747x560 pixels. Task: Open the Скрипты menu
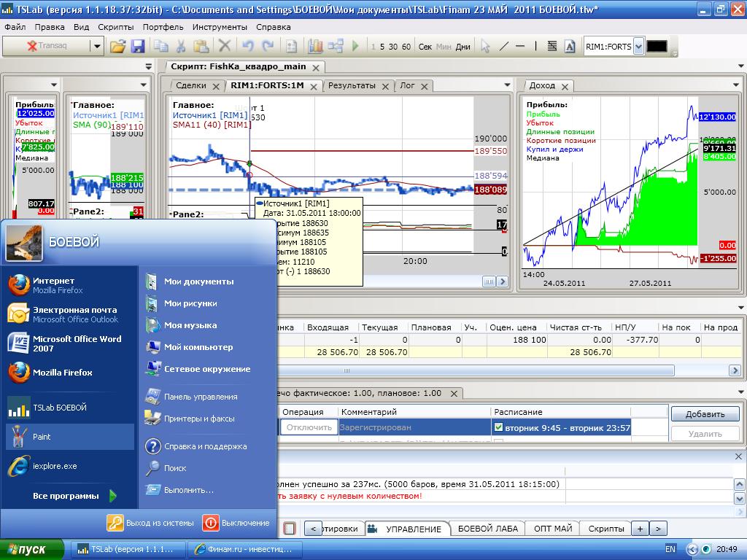click(116, 27)
